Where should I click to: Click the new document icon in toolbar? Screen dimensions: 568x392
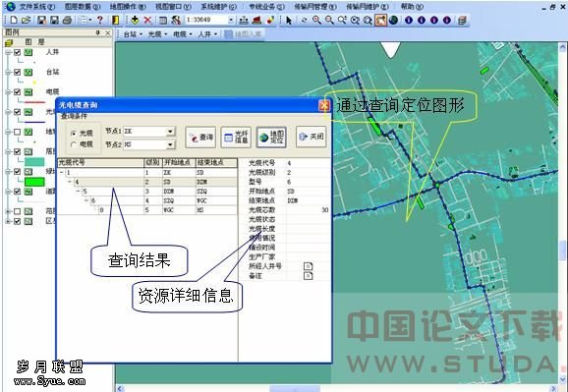point(14,20)
